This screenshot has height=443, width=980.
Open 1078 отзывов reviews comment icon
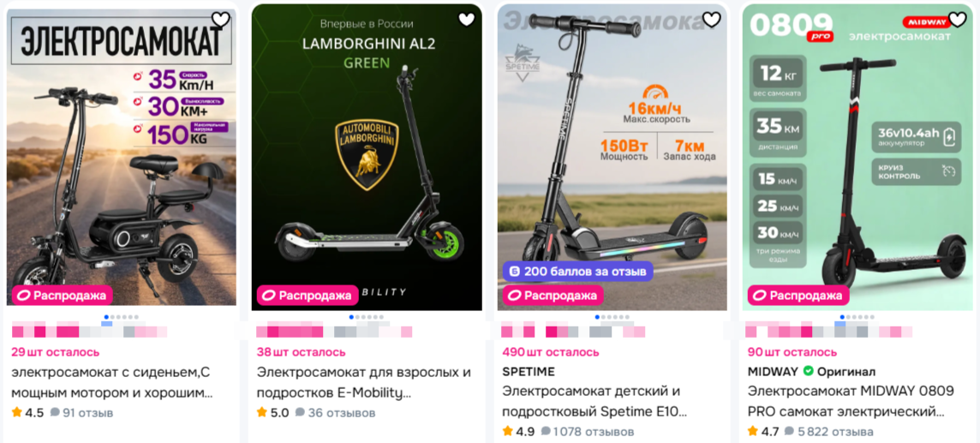coord(546,431)
